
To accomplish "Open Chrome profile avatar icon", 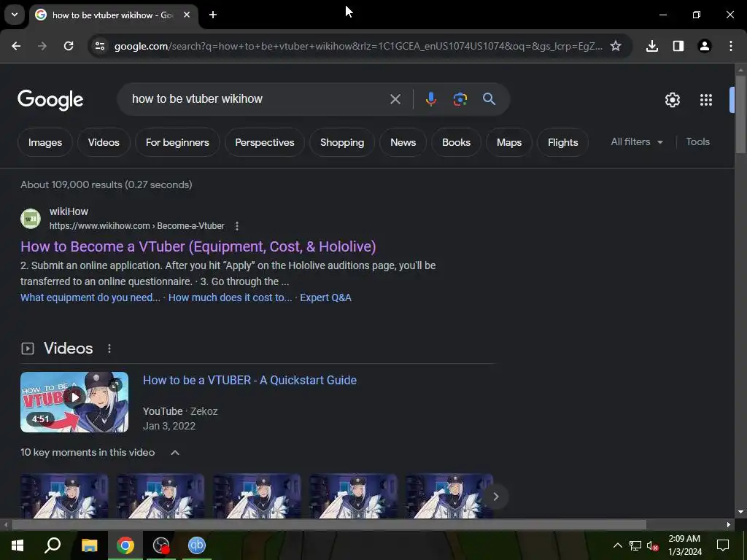I will coord(705,46).
